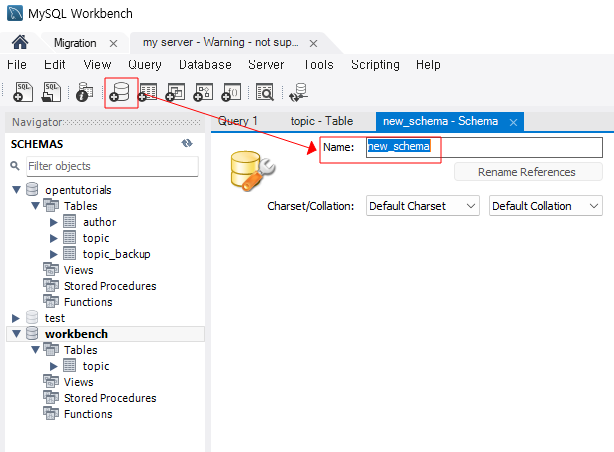This screenshot has height=452, width=614.
Task: Click the workbench database icon
Action: coord(32,334)
